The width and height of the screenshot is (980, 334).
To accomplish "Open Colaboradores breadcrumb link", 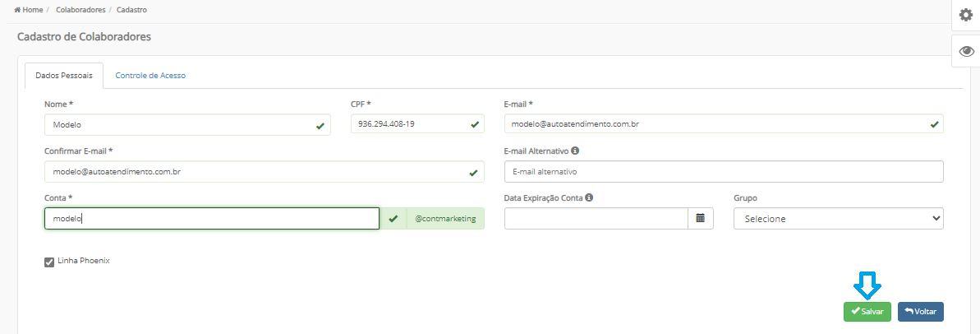I will coord(81,10).
